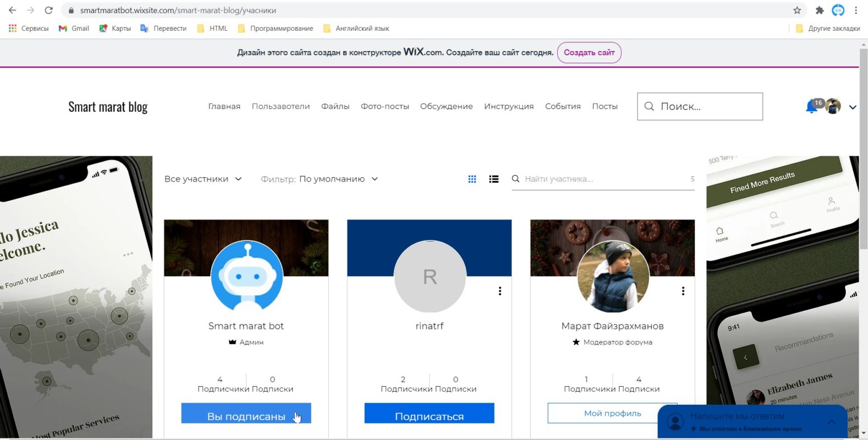The width and height of the screenshot is (868, 440).
Task: Open the Программирование bookmarks folder
Action: pyautogui.click(x=275, y=28)
